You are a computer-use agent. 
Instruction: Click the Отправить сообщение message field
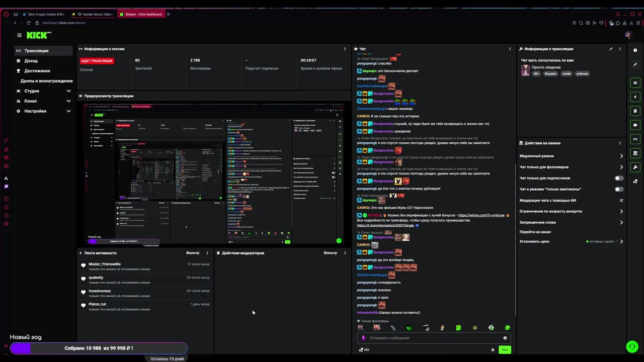433,338
